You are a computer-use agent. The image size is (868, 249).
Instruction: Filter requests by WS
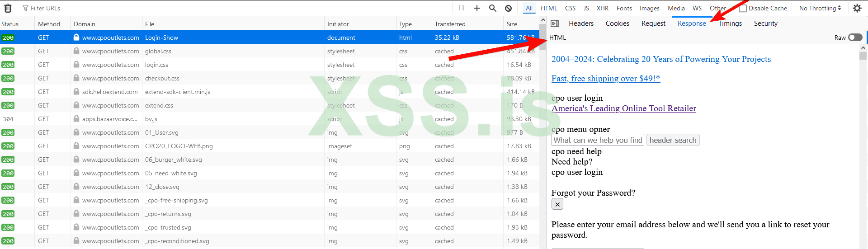pos(697,8)
